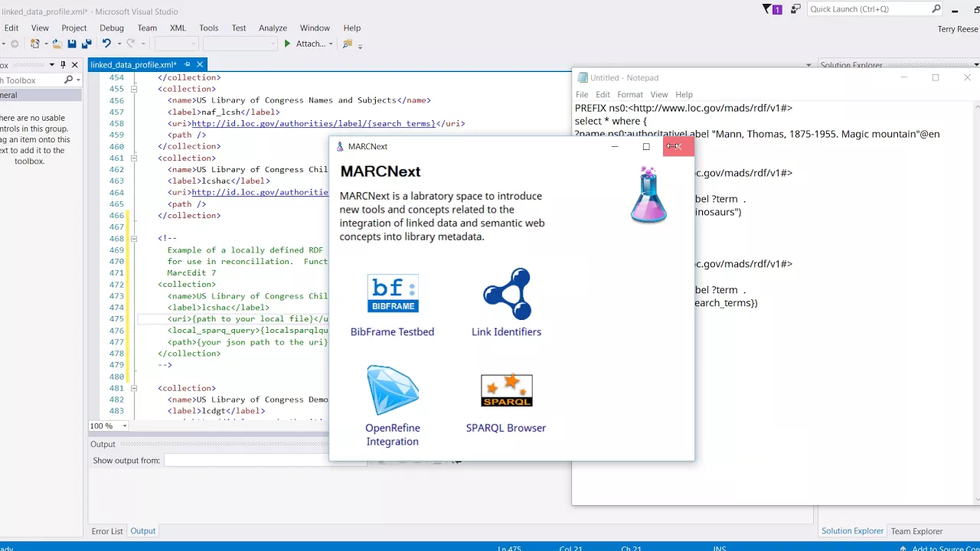Click the Notepad icon in Notepad title bar
Screen dimensions: 980x551
tap(583, 77)
